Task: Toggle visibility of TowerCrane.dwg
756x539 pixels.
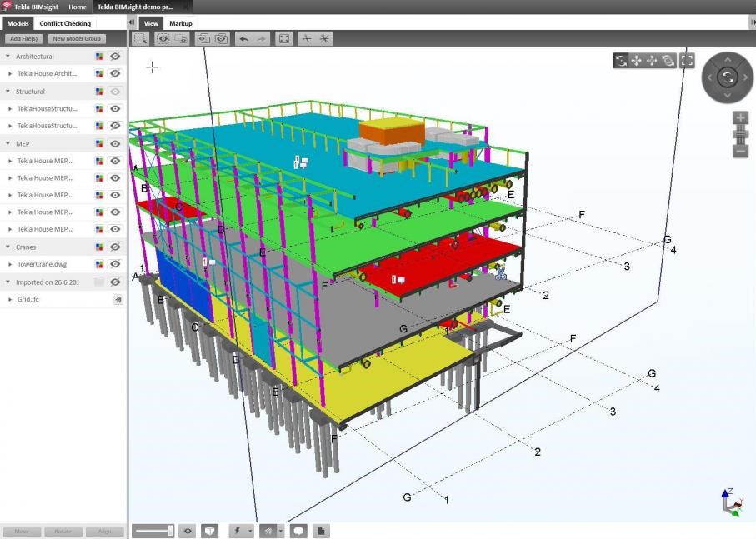Action: pyautogui.click(x=115, y=264)
